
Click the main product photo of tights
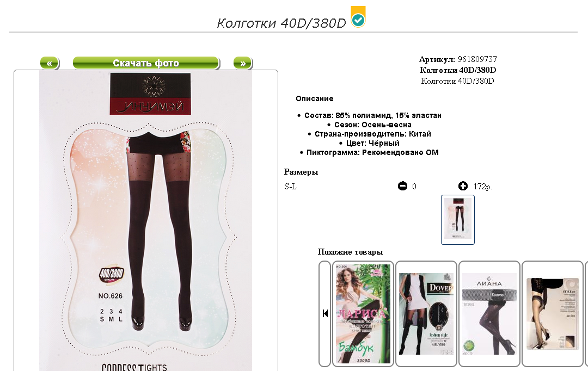point(145,221)
